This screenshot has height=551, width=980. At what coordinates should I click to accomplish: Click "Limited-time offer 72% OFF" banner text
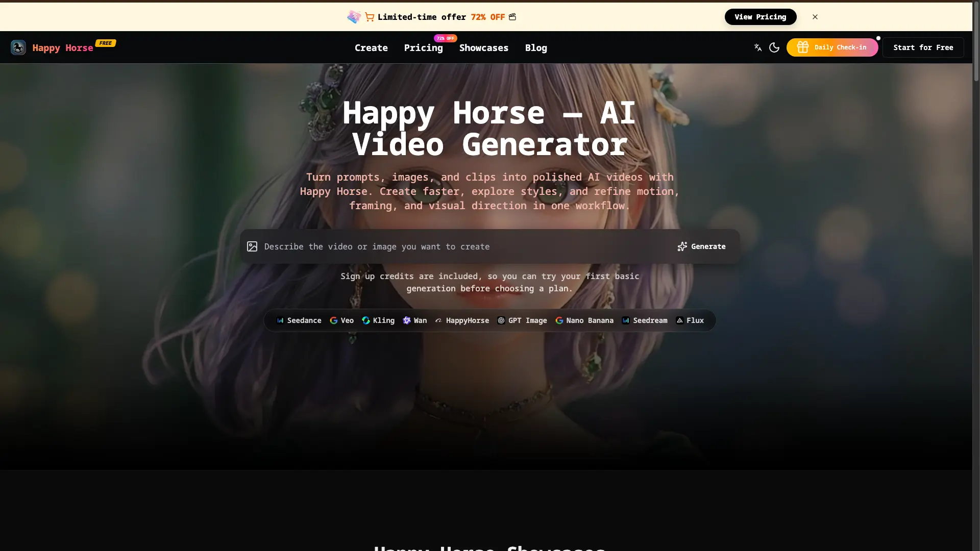tap(441, 17)
